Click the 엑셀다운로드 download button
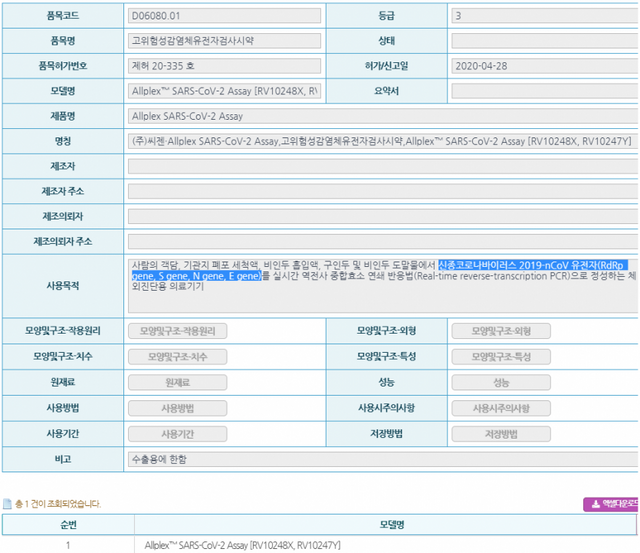The width and height of the screenshot is (640, 553). coord(611,504)
